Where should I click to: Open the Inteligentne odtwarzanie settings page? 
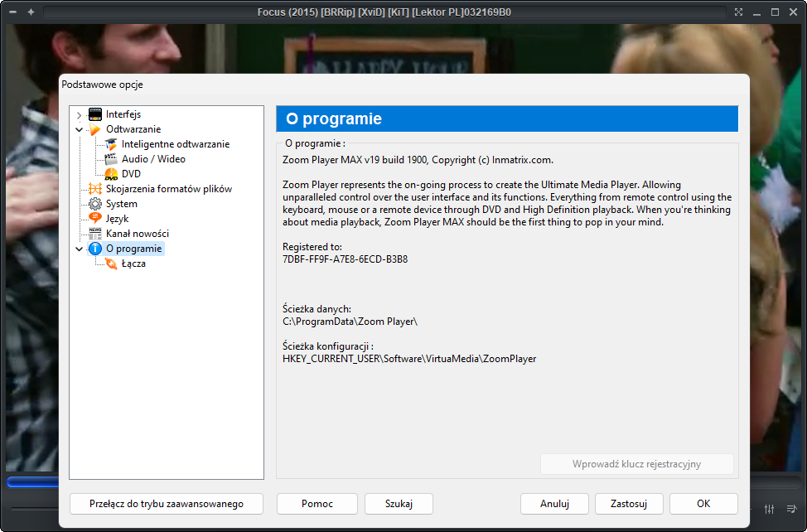point(176,144)
